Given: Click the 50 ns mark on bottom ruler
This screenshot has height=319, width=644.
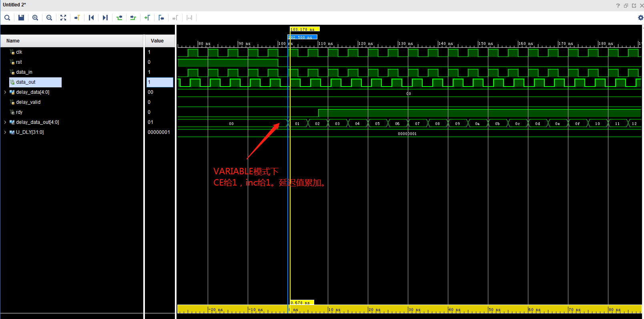Looking at the screenshot, I should click(494, 310).
